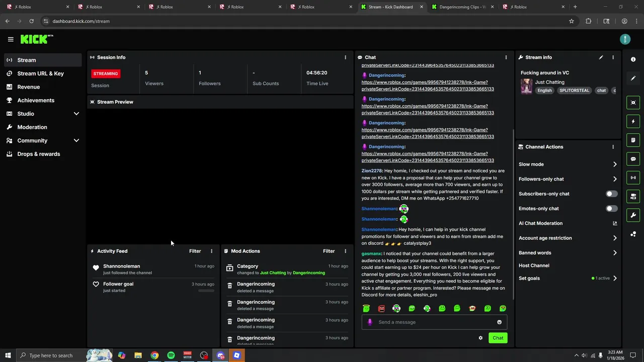The height and width of the screenshot is (362, 644).
Task: Enable Subscribers-only chat switch
Action: point(611,194)
